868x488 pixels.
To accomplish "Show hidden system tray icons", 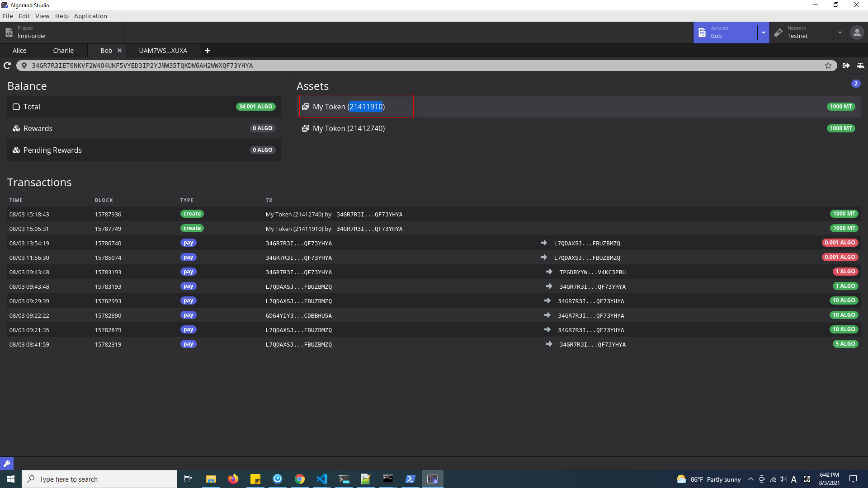I will click(751, 479).
